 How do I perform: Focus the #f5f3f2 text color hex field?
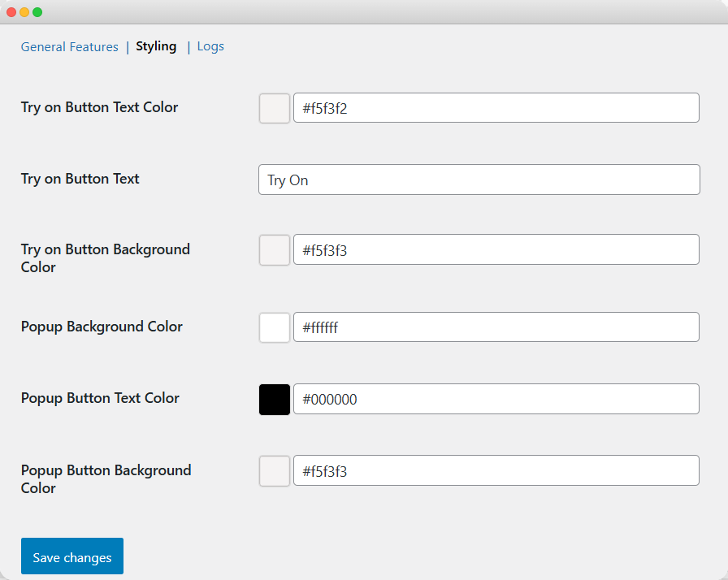pos(496,108)
